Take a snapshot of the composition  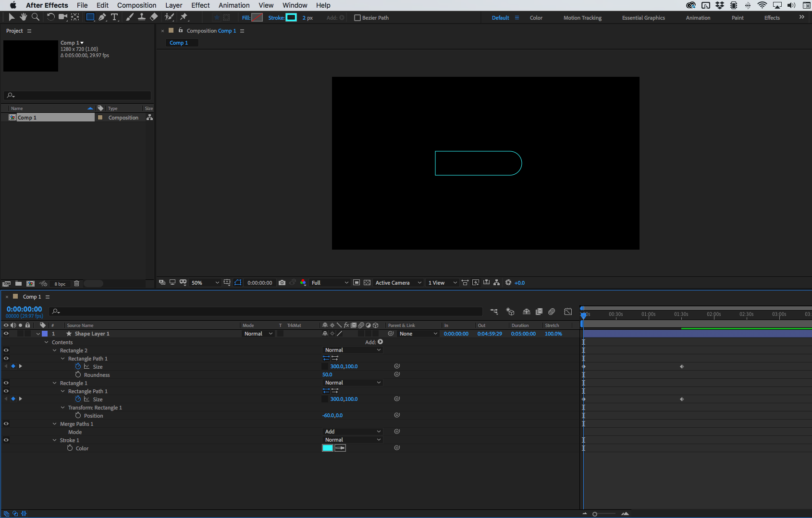tap(282, 283)
